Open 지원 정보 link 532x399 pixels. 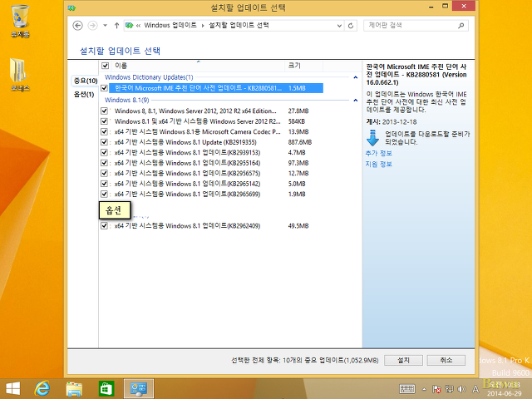click(x=379, y=165)
